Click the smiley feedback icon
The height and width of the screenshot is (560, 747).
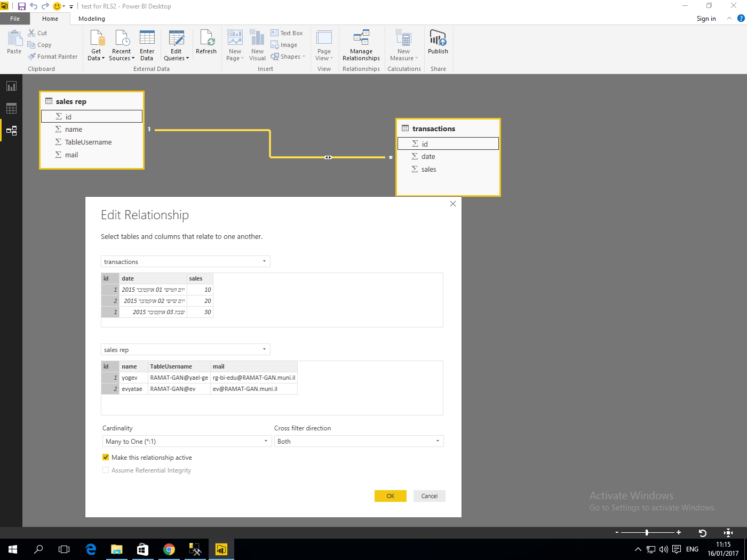[x=57, y=6]
